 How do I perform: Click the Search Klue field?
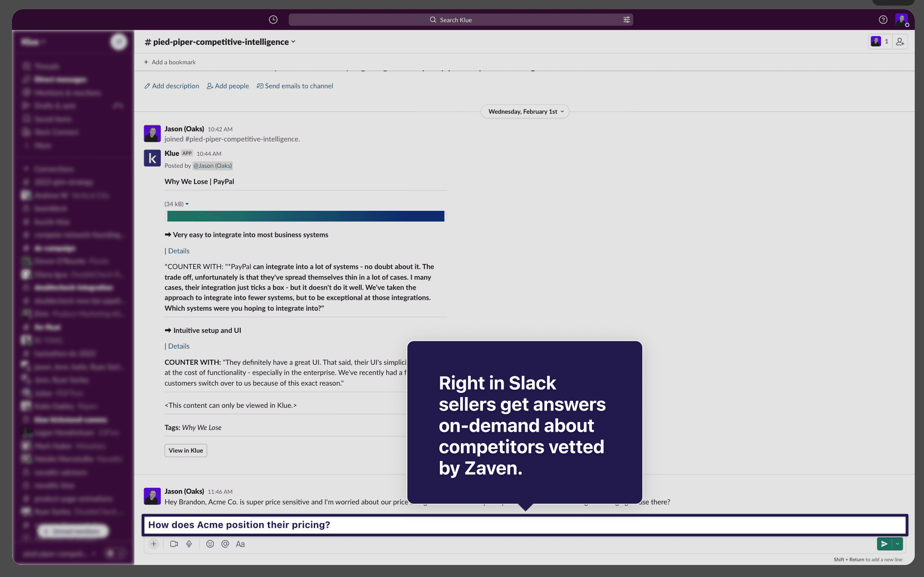pos(460,20)
